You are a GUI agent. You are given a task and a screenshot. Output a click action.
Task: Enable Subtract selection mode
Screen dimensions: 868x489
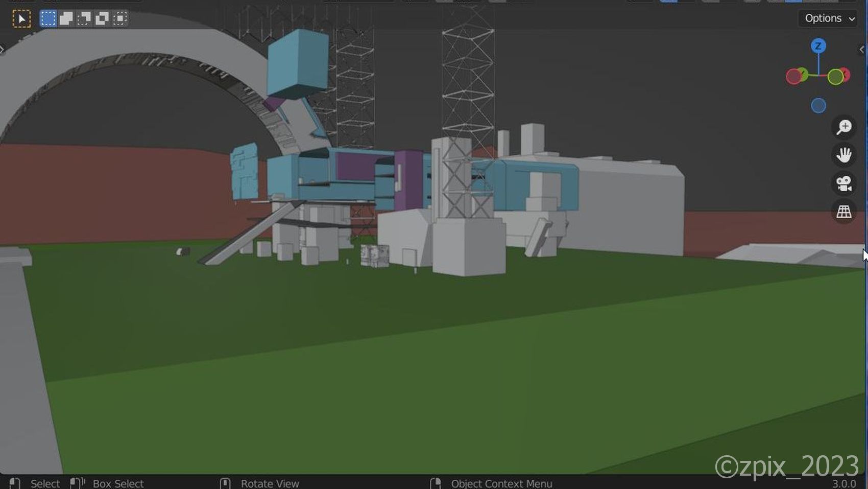tap(84, 19)
